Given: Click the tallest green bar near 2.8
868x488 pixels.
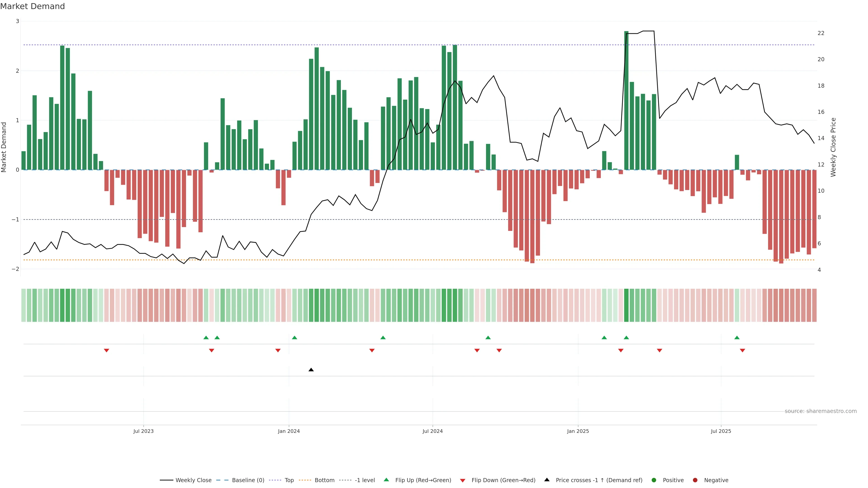Looking at the screenshot, I should 626,101.
